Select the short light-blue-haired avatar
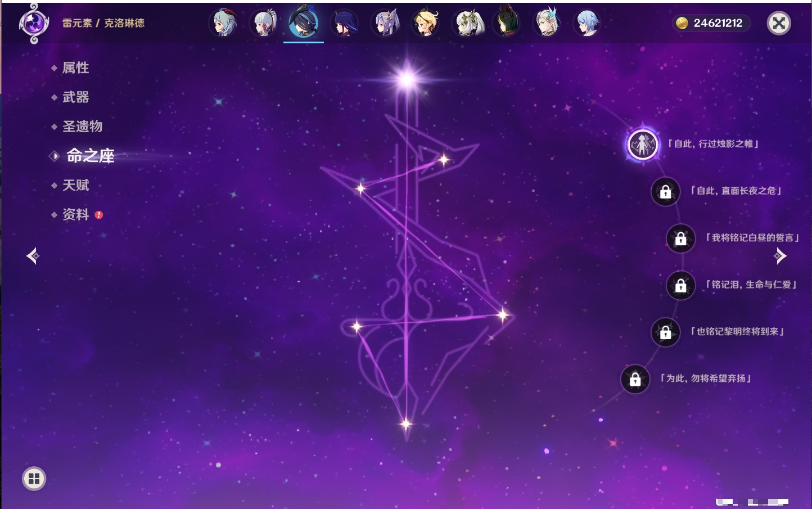Image resolution: width=812 pixels, height=509 pixels. [x=587, y=23]
